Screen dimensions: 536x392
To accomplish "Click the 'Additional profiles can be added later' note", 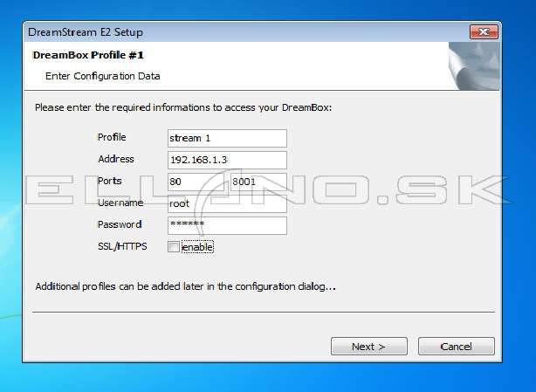I will tap(186, 286).
